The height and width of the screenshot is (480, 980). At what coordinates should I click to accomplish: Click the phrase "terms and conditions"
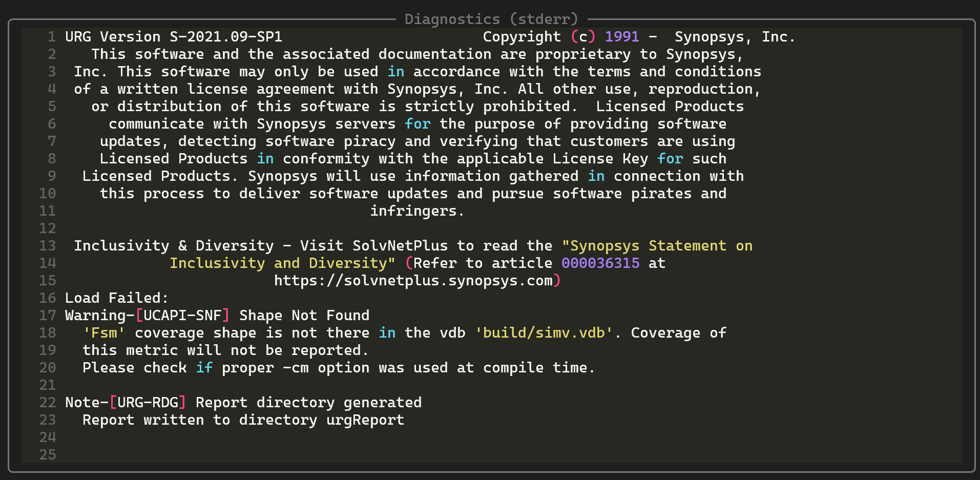click(674, 72)
